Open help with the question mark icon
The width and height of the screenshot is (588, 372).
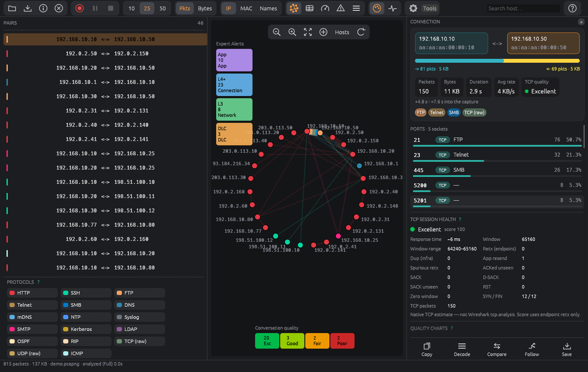tap(572, 8)
